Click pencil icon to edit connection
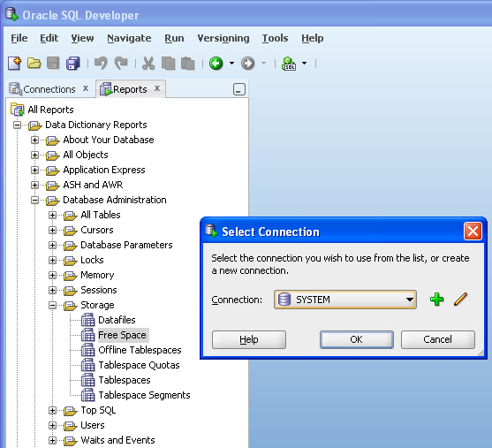The width and height of the screenshot is (492, 448). pos(460,300)
